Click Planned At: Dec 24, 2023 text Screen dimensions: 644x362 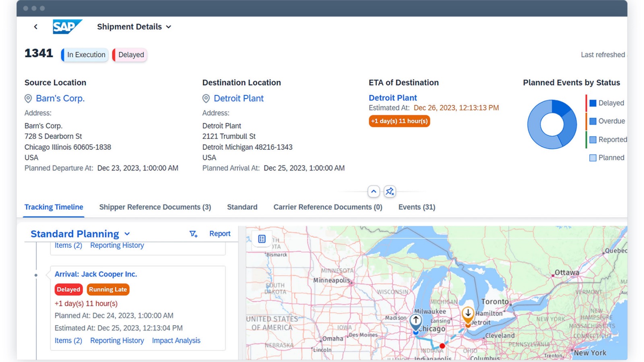tap(114, 316)
